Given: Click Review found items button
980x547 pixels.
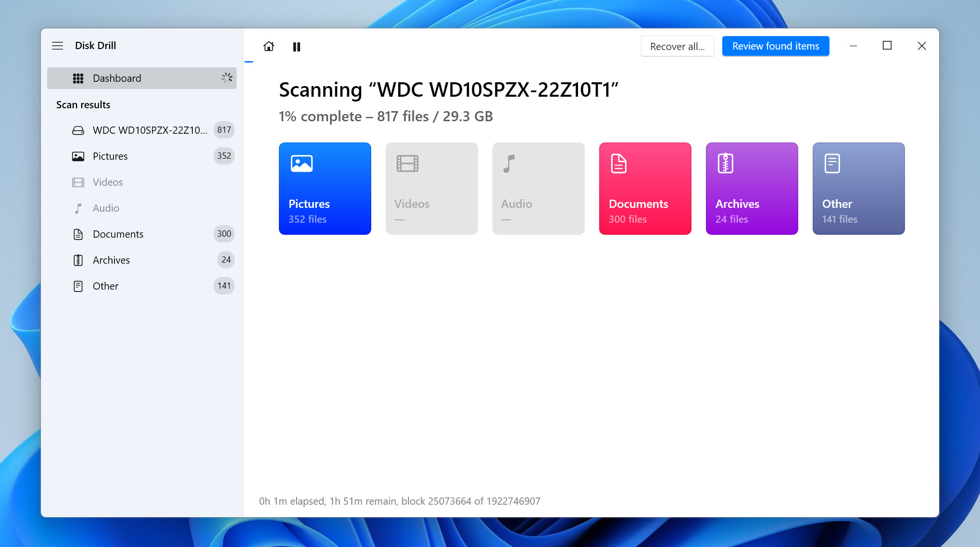Looking at the screenshot, I should [776, 46].
